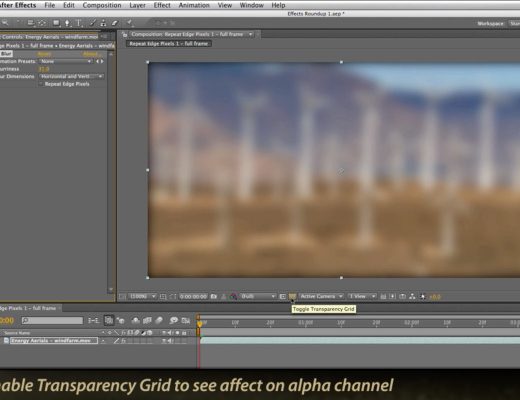Open the Composition viewer name dropdown
This screenshot has height=400, width=520.
(250, 34)
